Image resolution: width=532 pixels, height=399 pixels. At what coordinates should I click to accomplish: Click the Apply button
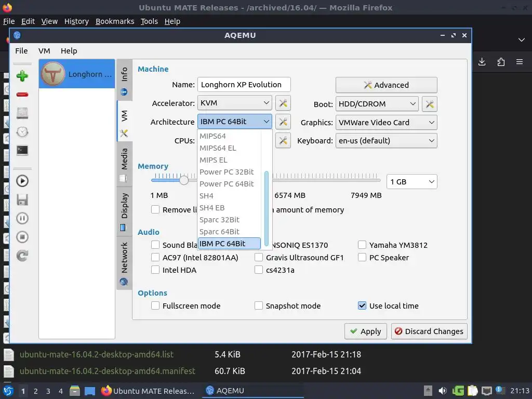pos(365,331)
